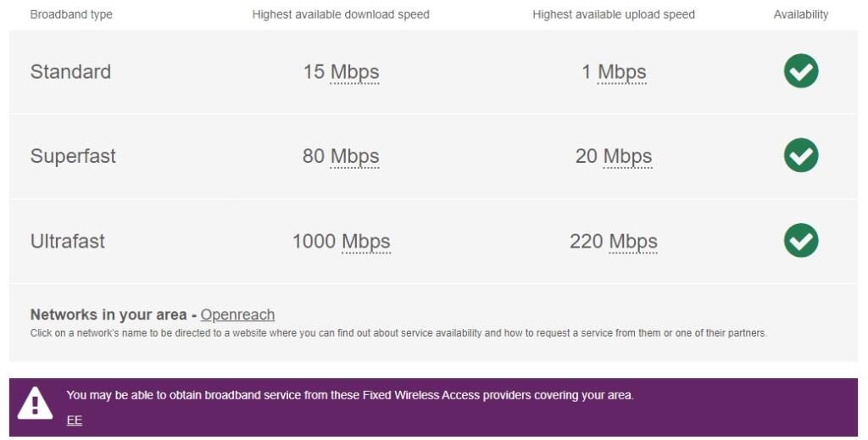Click the Broadband type column header
The image size is (868, 440).
tap(71, 14)
